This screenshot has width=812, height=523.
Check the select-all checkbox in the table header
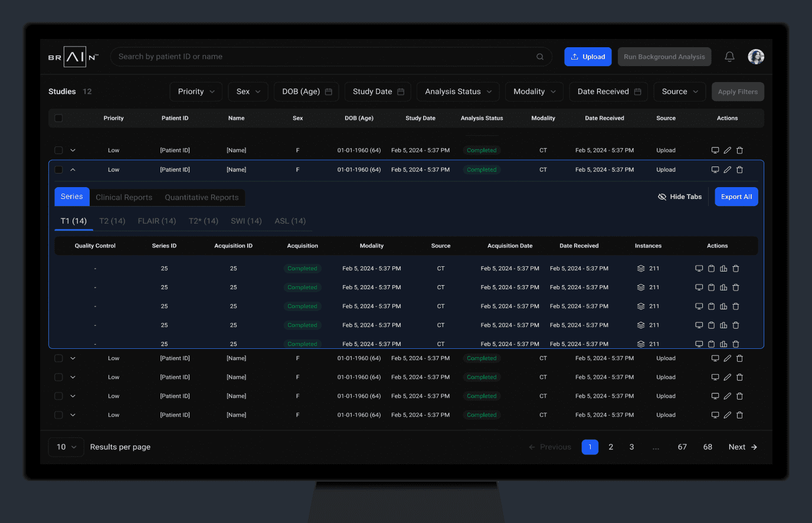pyautogui.click(x=58, y=118)
